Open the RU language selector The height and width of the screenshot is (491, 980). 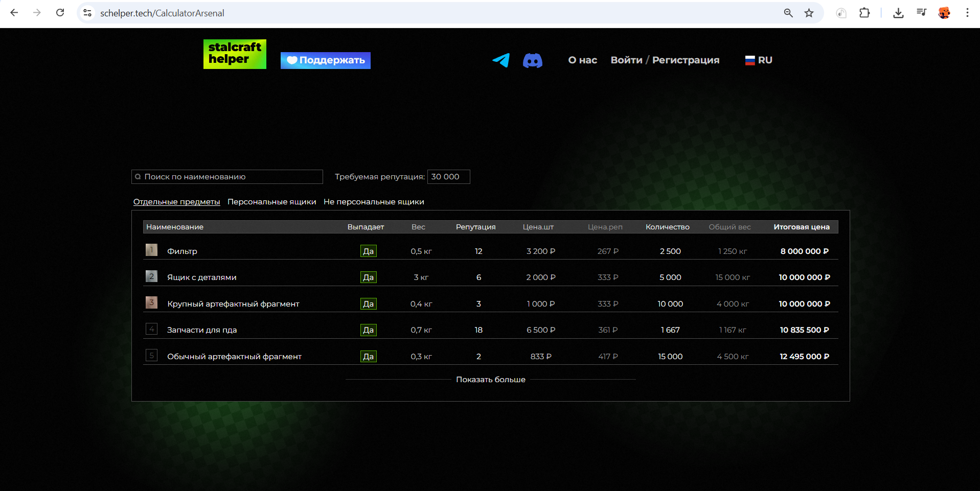(x=759, y=60)
